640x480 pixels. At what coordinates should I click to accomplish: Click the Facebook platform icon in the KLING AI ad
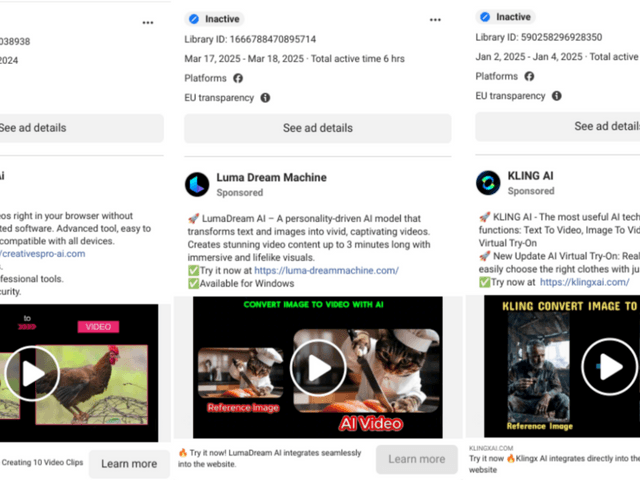point(529,76)
